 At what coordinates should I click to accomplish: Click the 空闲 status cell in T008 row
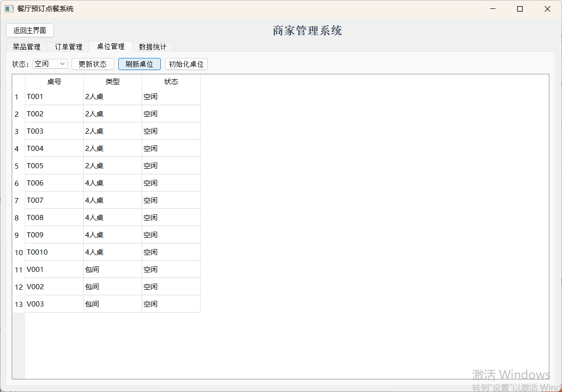click(x=171, y=218)
